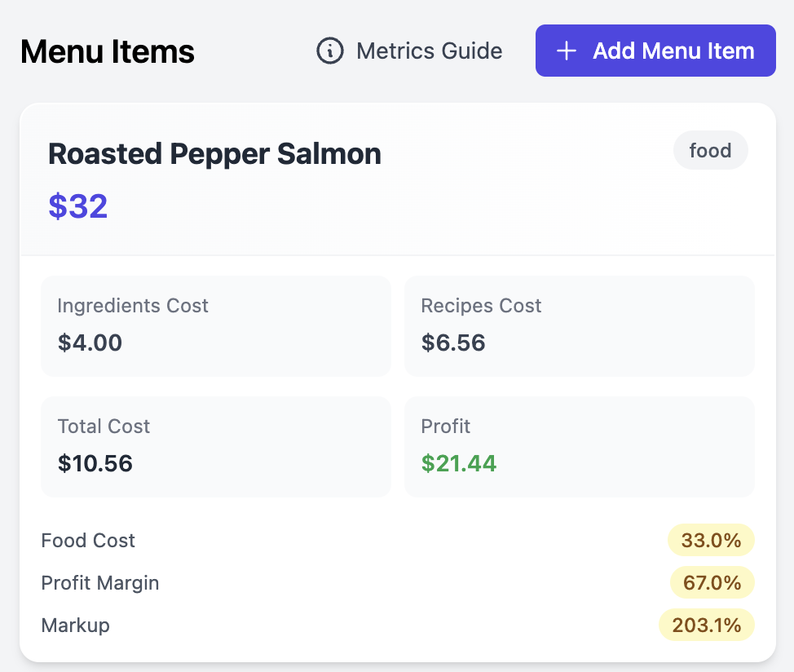Select the Recipes Cost card
The width and height of the screenshot is (794, 672).
[x=579, y=325]
